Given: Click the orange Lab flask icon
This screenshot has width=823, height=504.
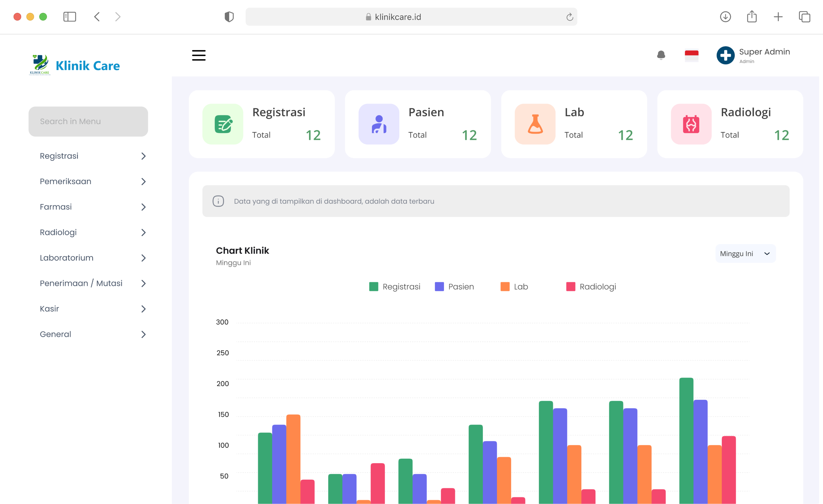Looking at the screenshot, I should pos(535,124).
